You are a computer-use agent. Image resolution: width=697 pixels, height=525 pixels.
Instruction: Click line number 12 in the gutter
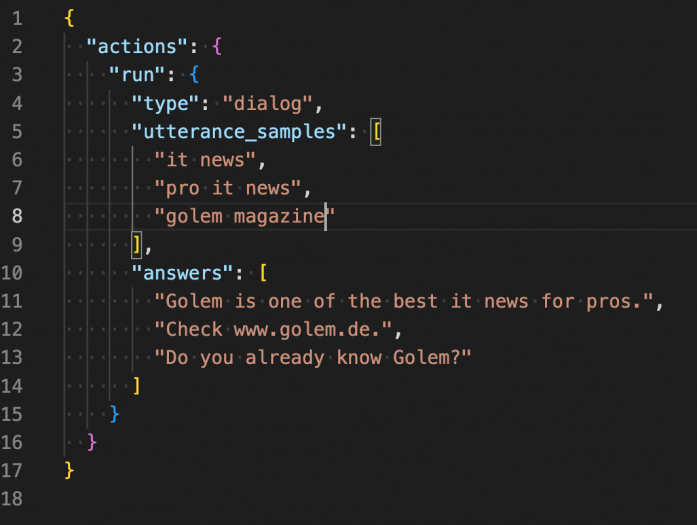tap(12, 329)
